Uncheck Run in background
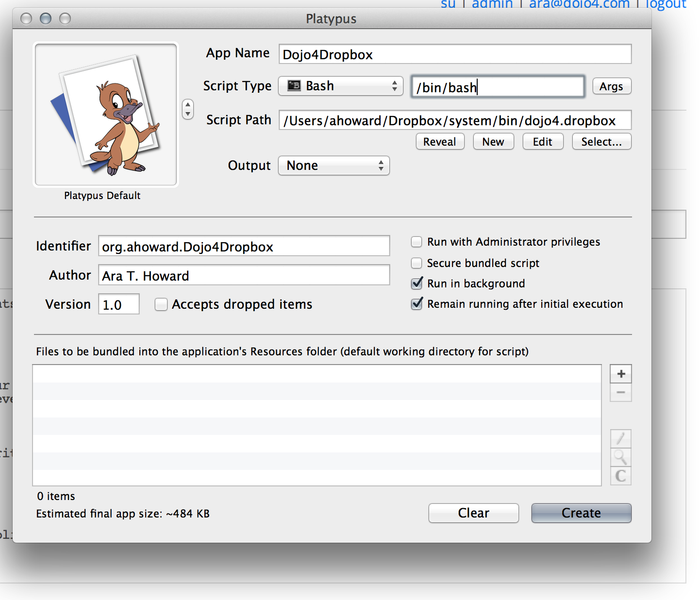 (417, 283)
